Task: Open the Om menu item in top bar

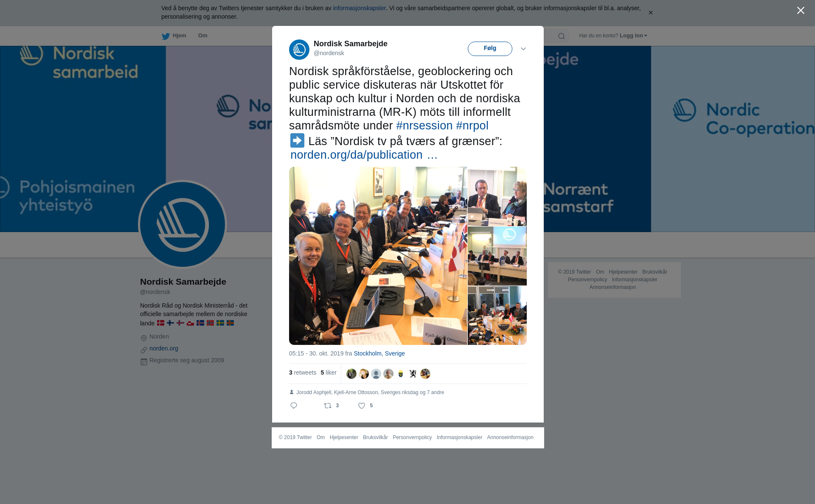Action: (x=202, y=36)
